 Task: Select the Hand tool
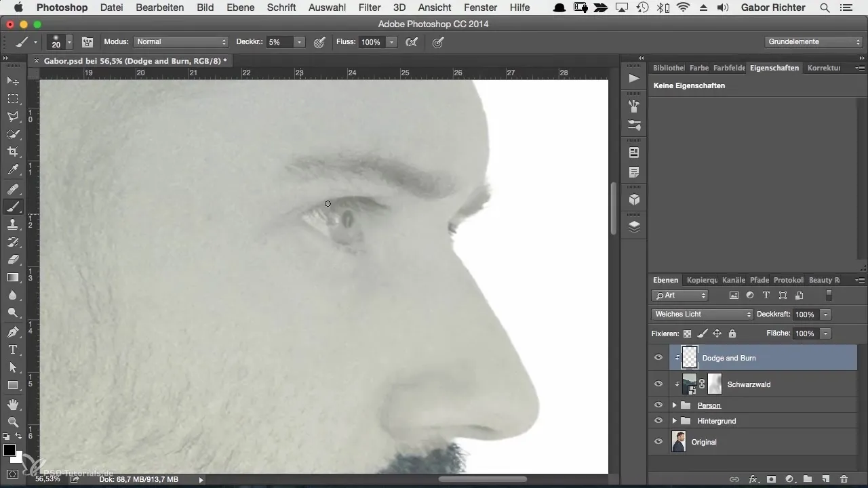click(x=12, y=405)
